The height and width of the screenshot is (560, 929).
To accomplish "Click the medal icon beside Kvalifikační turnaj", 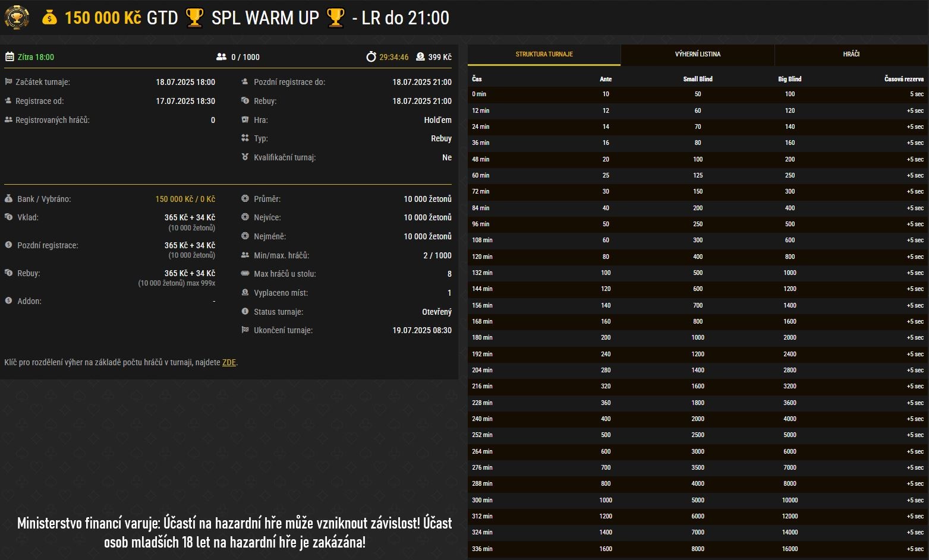I will coord(245,157).
